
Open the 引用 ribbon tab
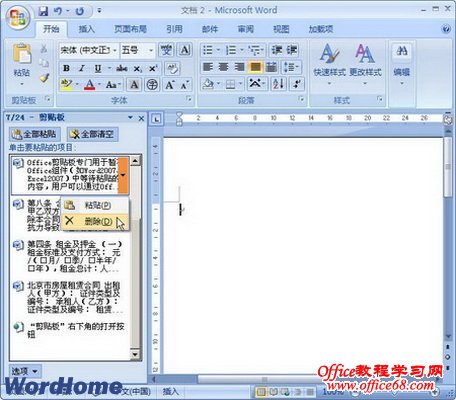174,29
